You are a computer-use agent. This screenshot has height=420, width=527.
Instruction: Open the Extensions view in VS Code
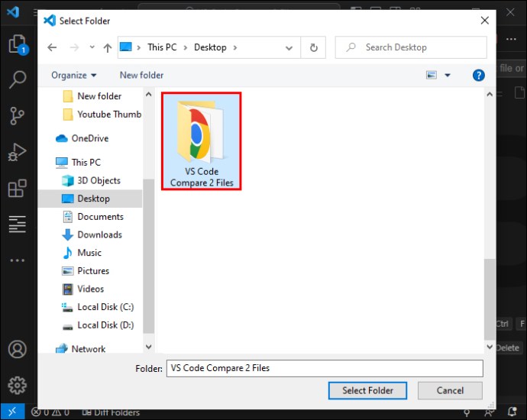[x=17, y=188]
